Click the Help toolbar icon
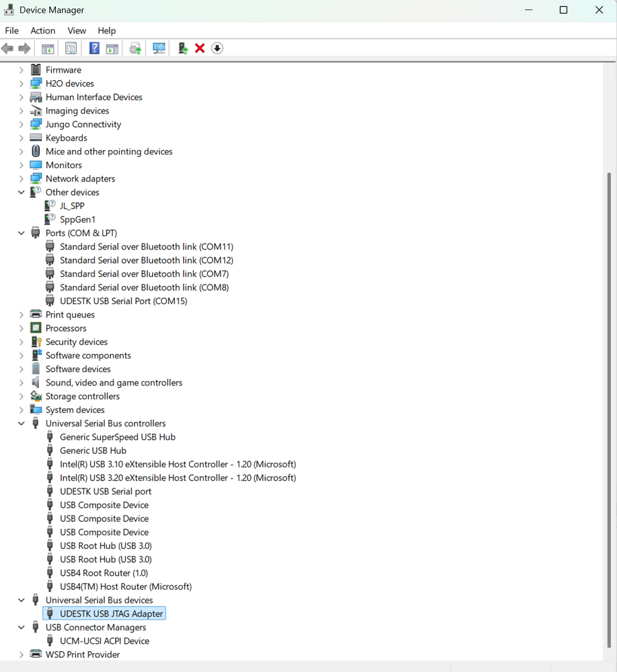This screenshot has width=617, height=672. (94, 48)
